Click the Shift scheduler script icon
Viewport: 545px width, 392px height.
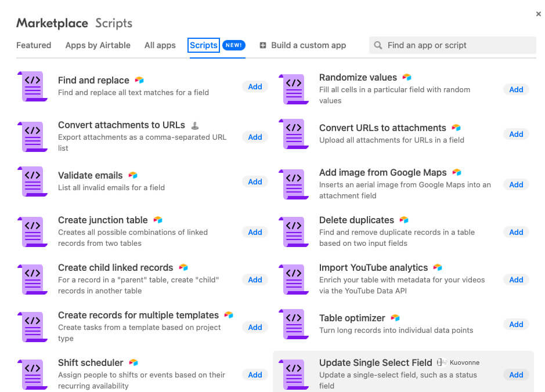tap(32, 375)
